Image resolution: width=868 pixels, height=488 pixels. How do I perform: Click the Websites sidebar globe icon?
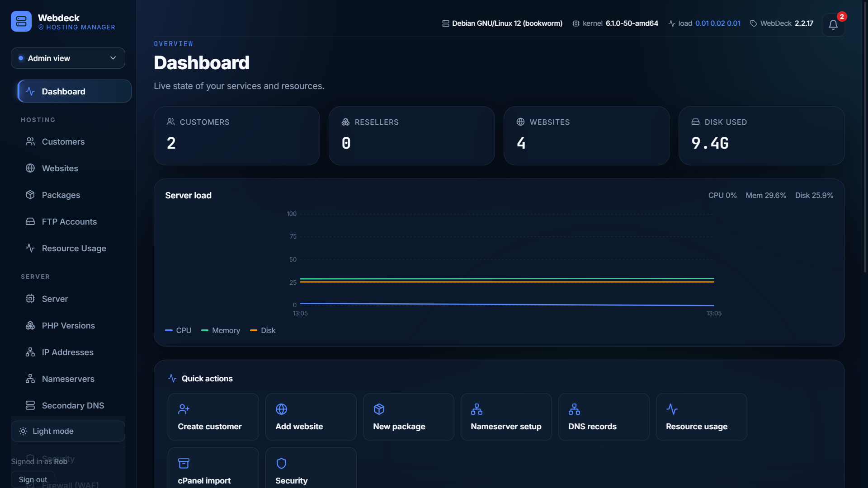(x=30, y=168)
